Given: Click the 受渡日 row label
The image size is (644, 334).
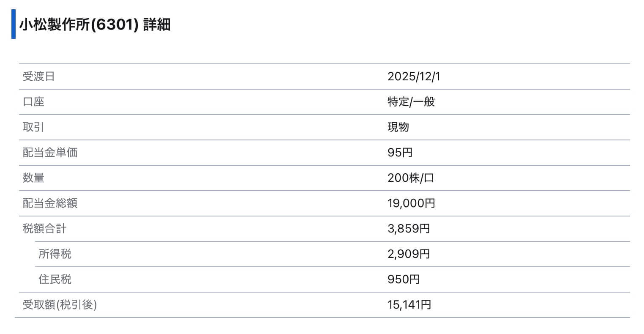Looking at the screenshot, I should 38,77.
